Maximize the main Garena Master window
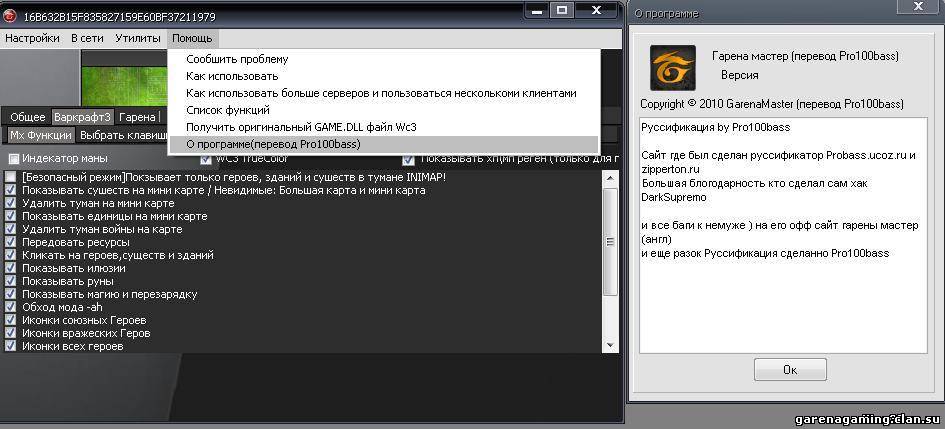The width and height of the screenshot is (945, 429). 561,10
